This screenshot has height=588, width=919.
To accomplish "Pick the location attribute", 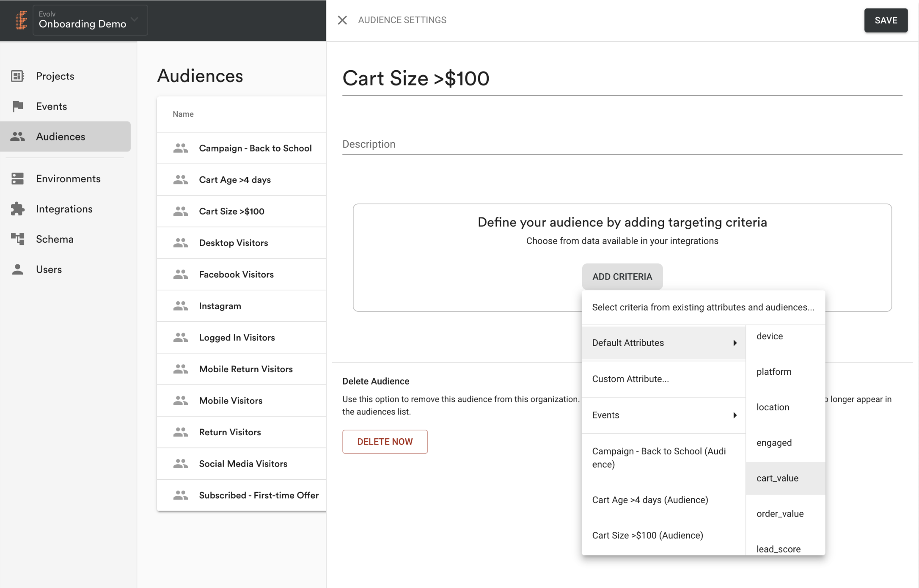I will pyautogui.click(x=785, y=407).
